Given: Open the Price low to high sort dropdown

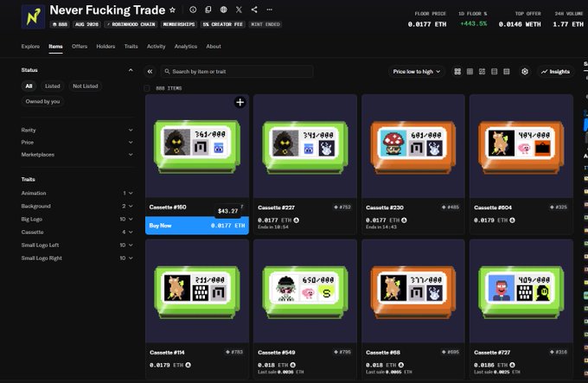Looking at the screenshot, I should [x=416, y=72].
